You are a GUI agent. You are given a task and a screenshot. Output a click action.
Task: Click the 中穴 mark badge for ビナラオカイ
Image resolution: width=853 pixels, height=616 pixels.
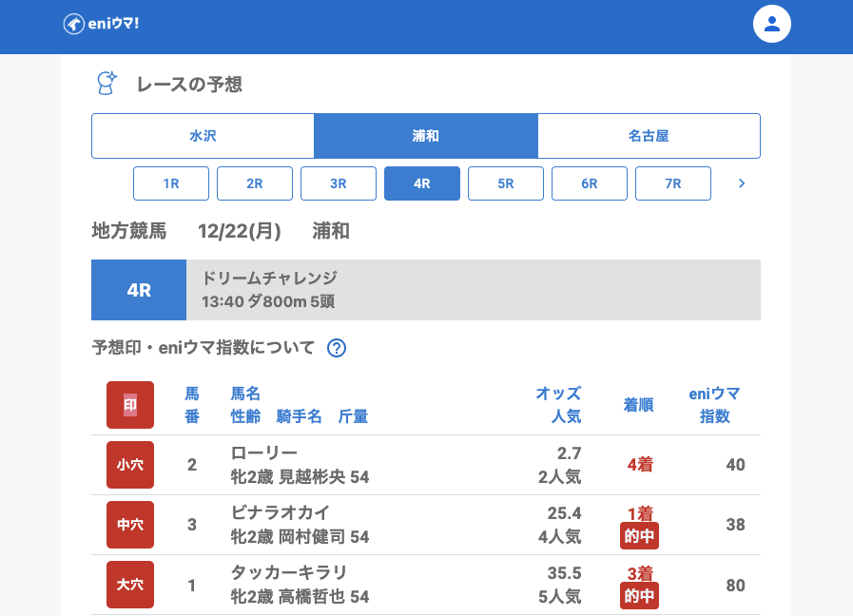130,525
